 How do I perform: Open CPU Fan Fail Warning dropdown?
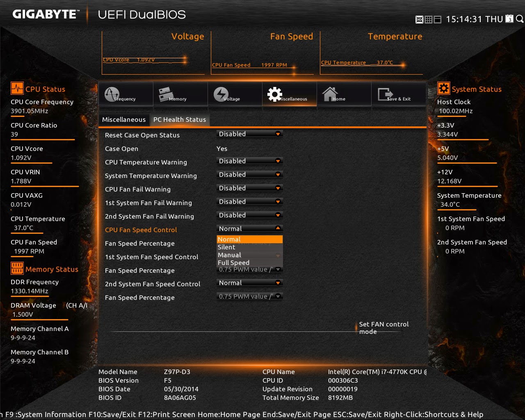point(249,188)
